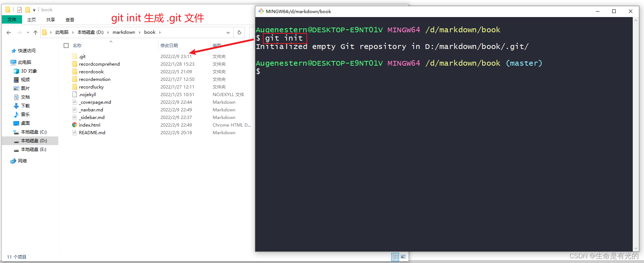
Task: Select the index.html Chrome icon
Action: [x=75, y=125]
